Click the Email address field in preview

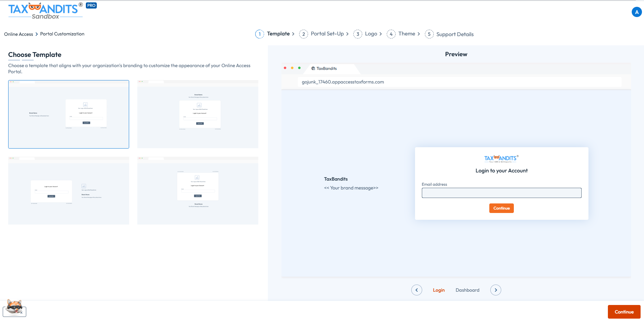501,193
